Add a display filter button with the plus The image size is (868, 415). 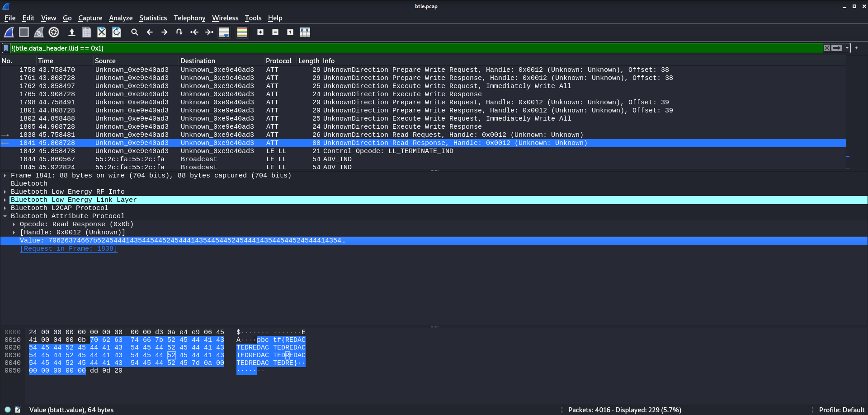tap(856, 48)
